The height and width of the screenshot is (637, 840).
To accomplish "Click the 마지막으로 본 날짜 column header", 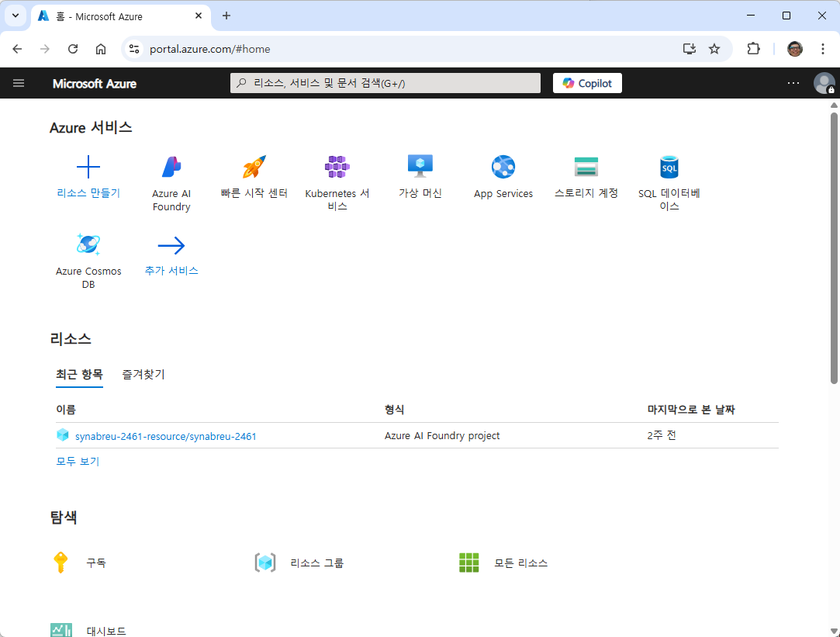I will click(691, 410).
